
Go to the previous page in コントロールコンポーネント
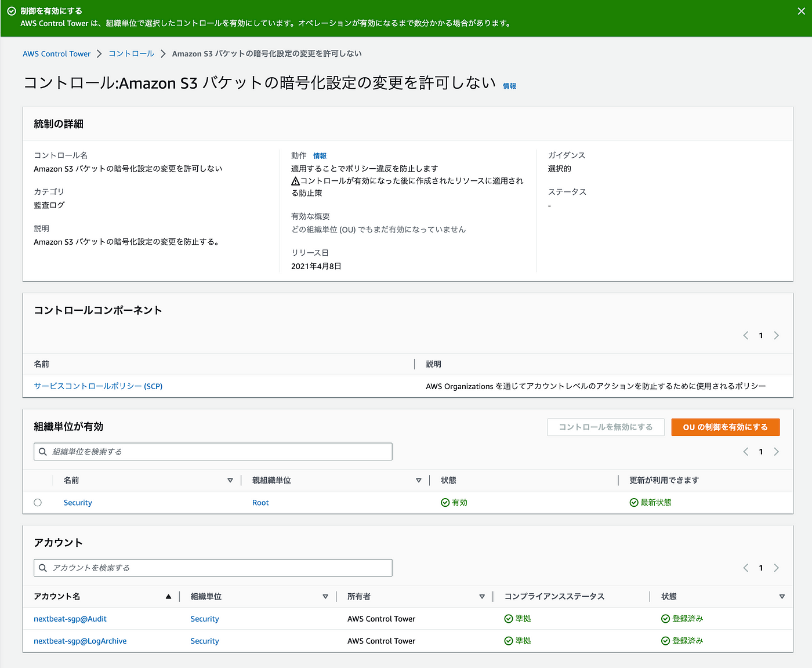pyautogui.click(x=746, y=335)
